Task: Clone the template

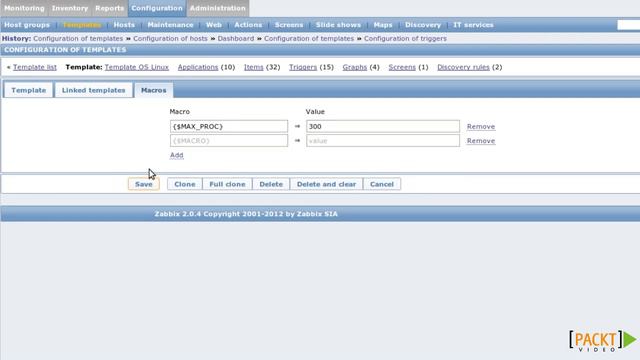Action: (185, 184)
